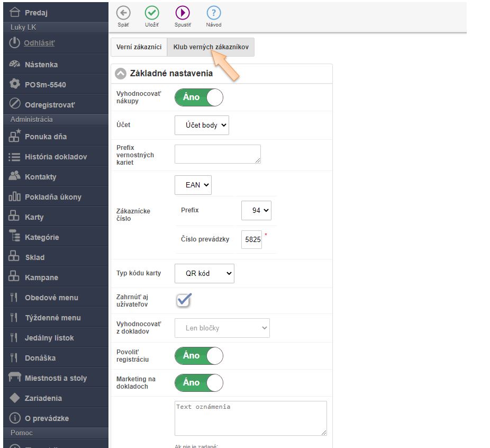Click the Pokladňa úkony chart icon
490x448 pixels.
(x=15, y=197)
